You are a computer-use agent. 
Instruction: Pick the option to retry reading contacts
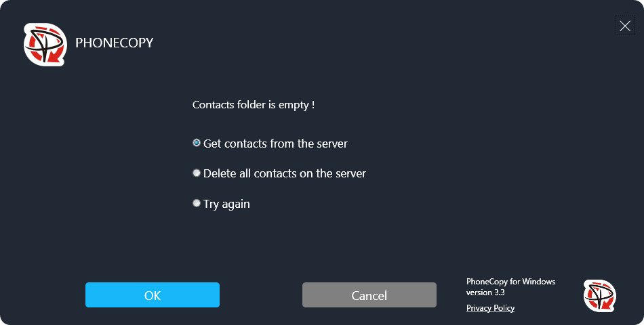click(x=197, y=202)
